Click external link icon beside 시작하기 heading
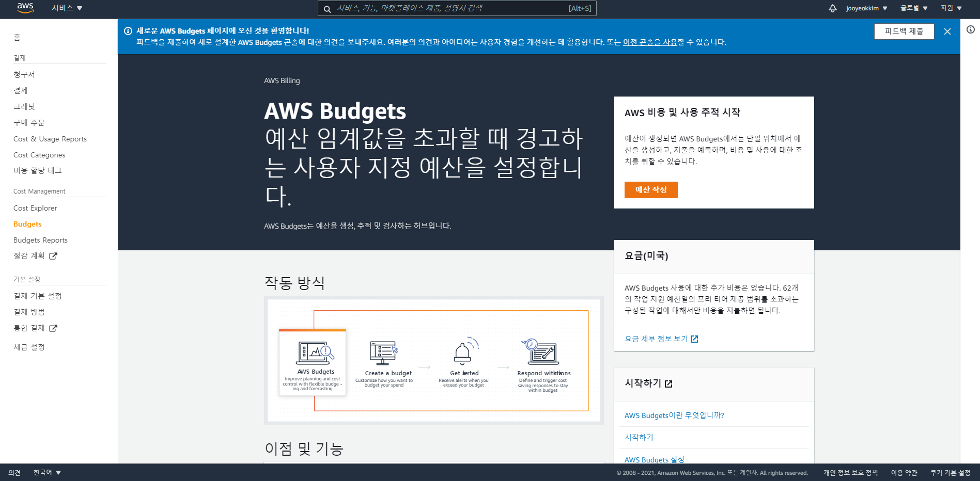Viewport: 980px width, 481px height. tap(668, 384)
